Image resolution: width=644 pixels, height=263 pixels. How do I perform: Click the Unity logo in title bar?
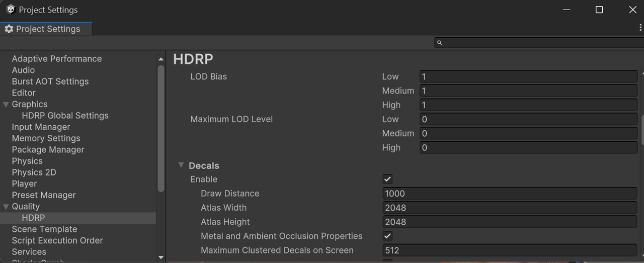coord(10,10)
